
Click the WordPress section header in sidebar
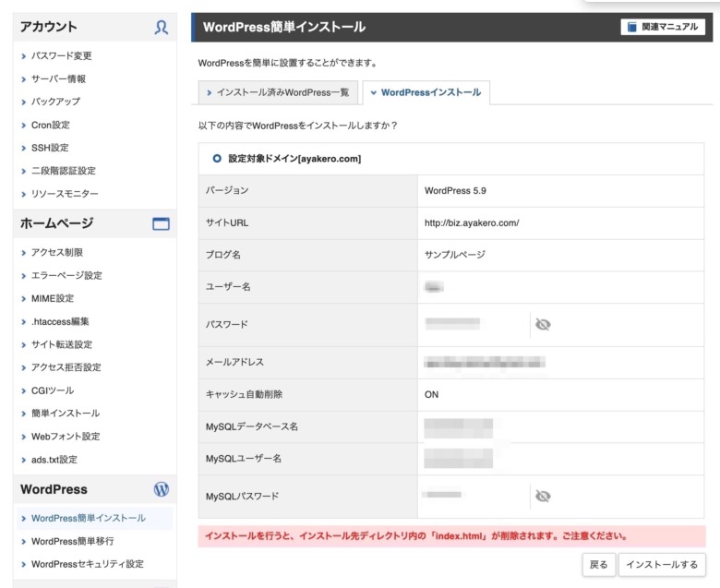94,489
